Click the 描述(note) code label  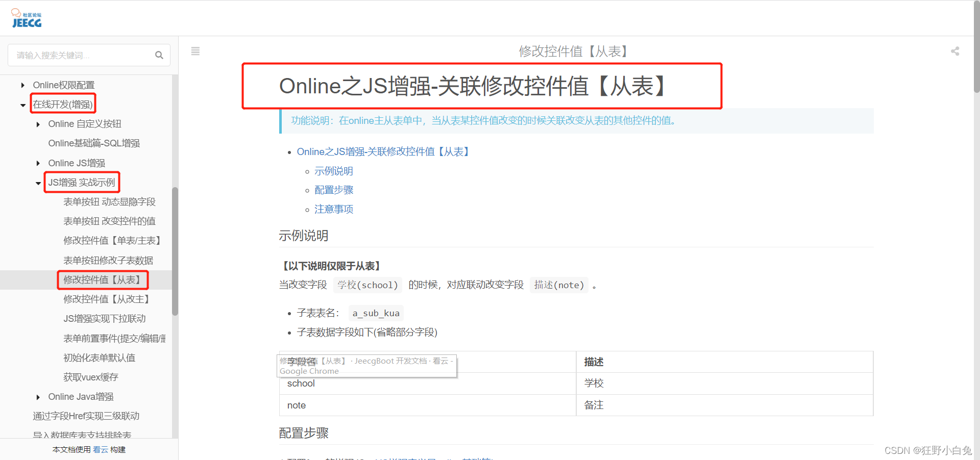[x=559, y=285]
